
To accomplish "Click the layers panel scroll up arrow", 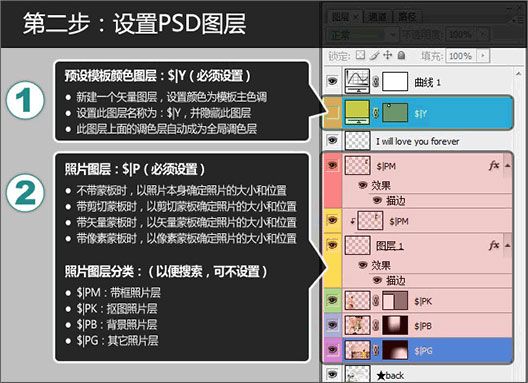I will [x=518, y=73].
